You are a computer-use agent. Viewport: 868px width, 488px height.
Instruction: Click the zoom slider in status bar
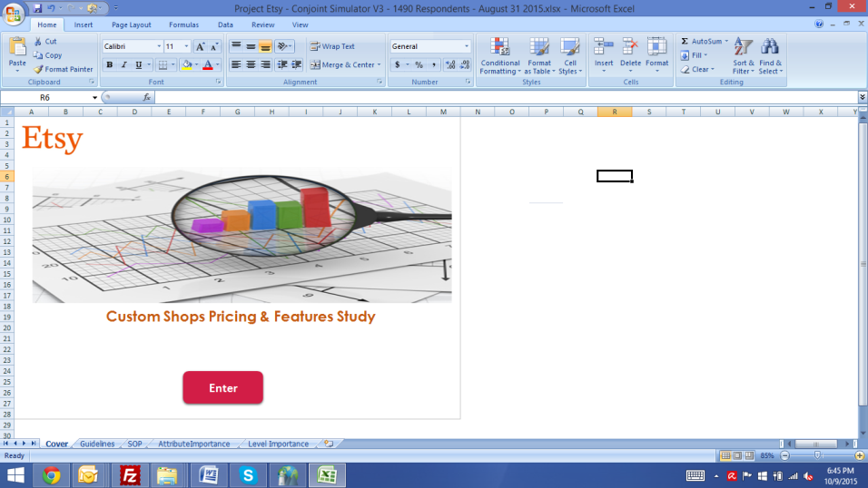(817, 455)
